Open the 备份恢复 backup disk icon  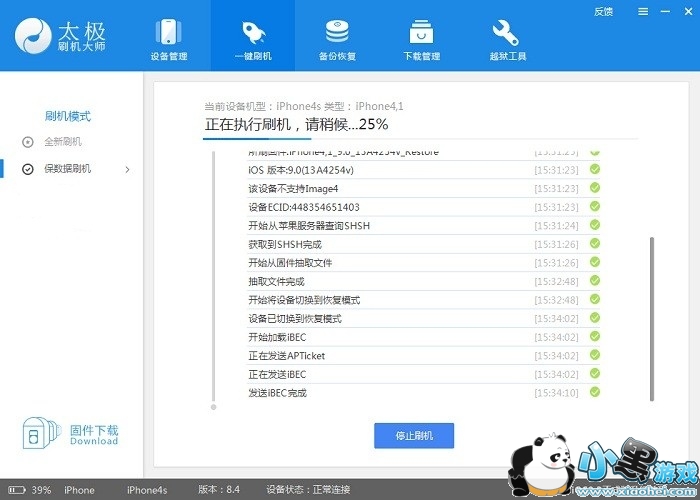click(337, 31)
